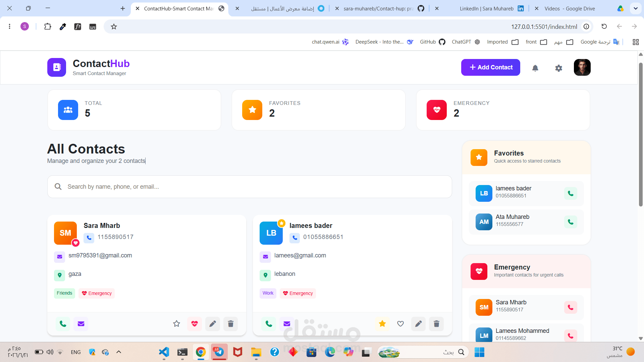The height and width of the screenshot is (362, 644).
Task: Call Sara Mharb from Emergency panel
Action: click(x=571, y=307)
